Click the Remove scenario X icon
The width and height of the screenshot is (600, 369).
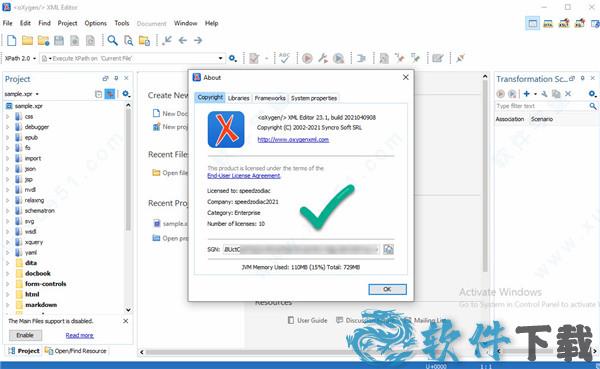pos(568,94)
